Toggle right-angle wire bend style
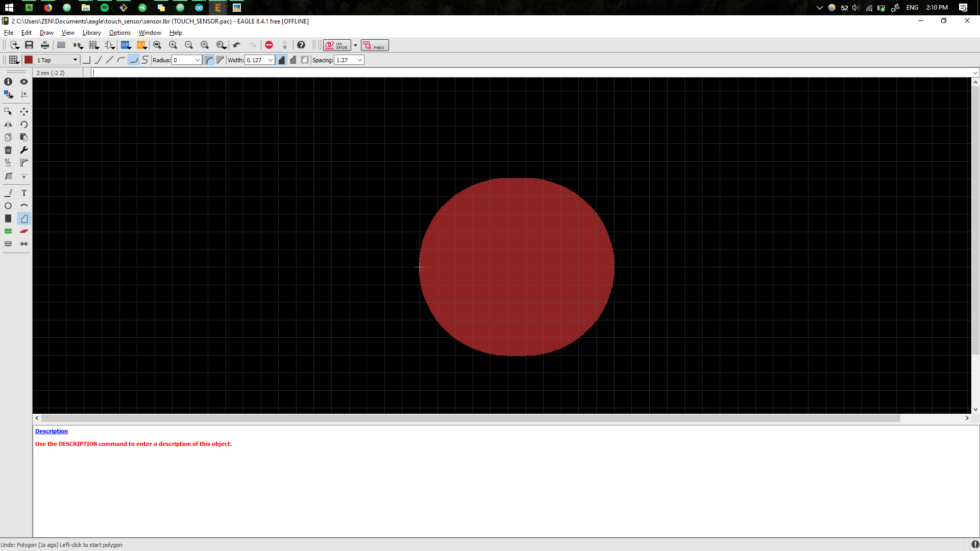This screenshot has width=980, height=551. click(x=87, y=60)
